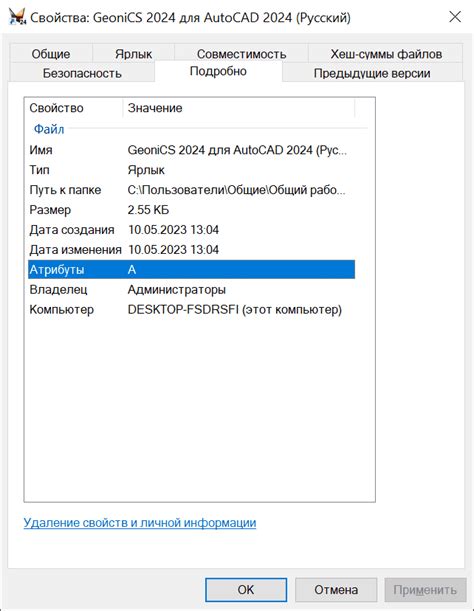
Task: Click the 2.55 КБ size value
Action: (x=148, y=210)
